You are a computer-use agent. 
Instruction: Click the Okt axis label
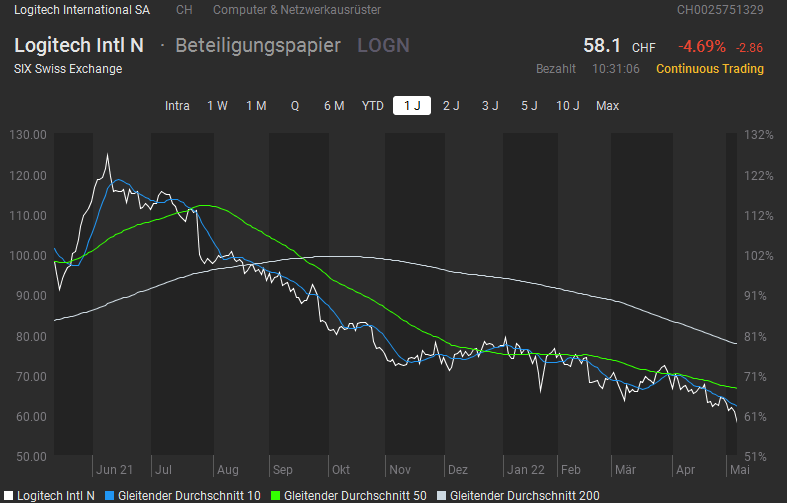pyautogui.click(x=341, y=470)
